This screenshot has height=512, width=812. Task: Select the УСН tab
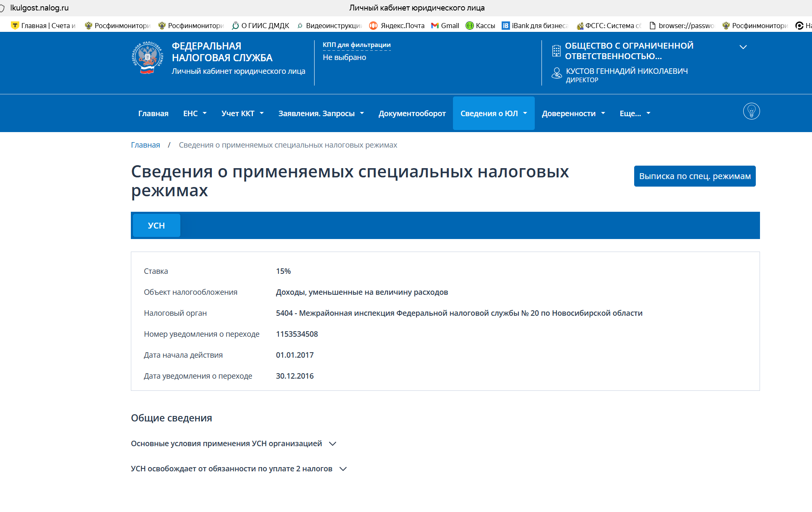156,226
